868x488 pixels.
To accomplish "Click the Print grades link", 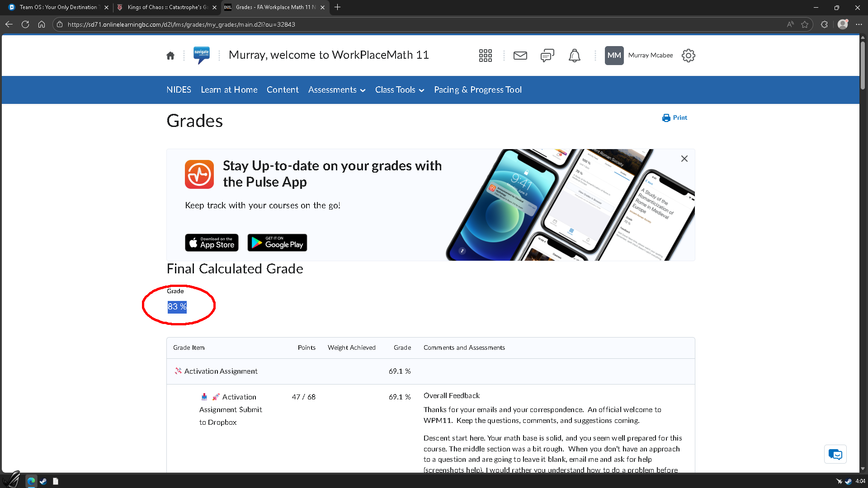I will pos(675,117).
